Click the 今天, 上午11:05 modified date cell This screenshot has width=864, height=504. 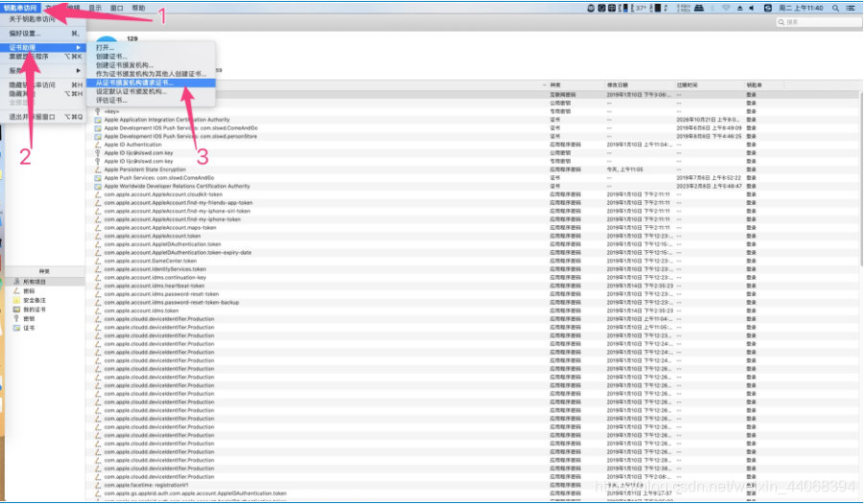(625, 170)
